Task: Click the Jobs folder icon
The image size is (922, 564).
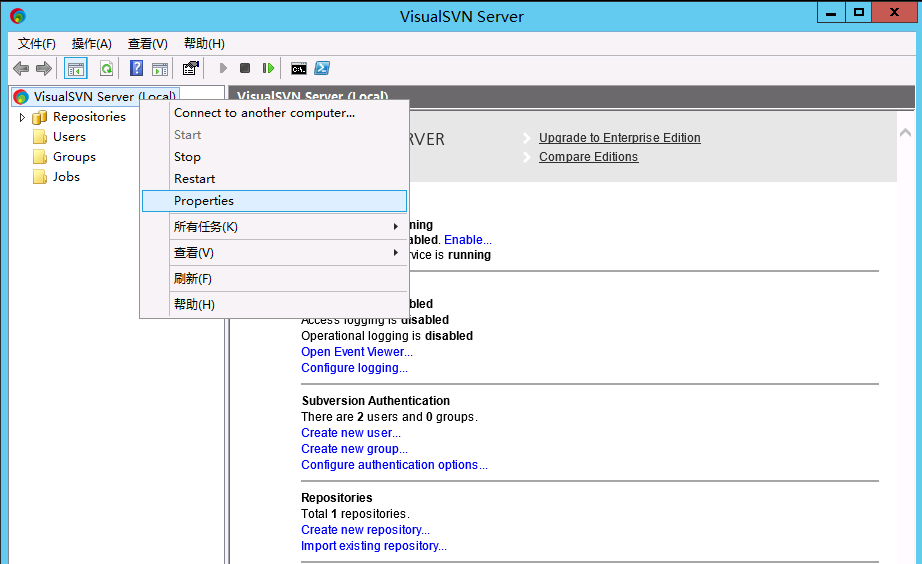Action: click(x=40, y=177)
